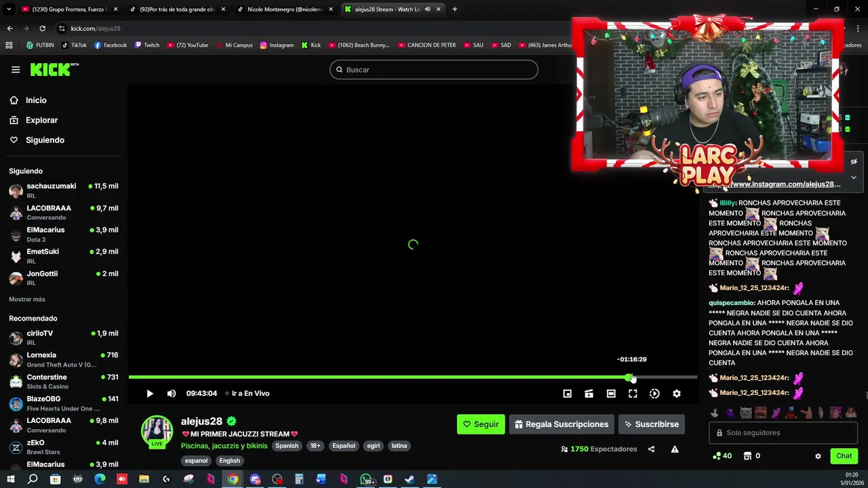This screenshot has height=488, width=868.
Task: Report the stream via warning icon
Action: coord(675,449)
